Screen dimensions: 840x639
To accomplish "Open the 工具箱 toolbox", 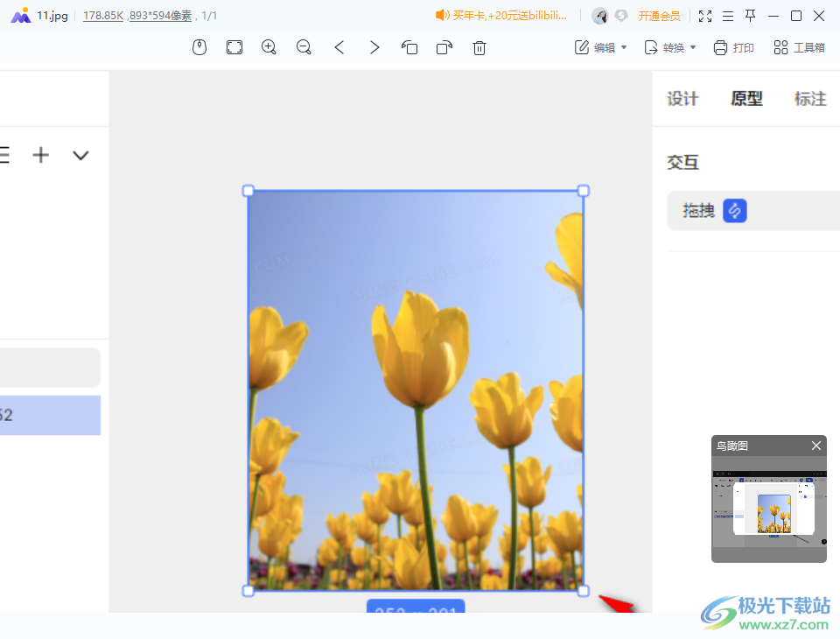I will 800,48.
